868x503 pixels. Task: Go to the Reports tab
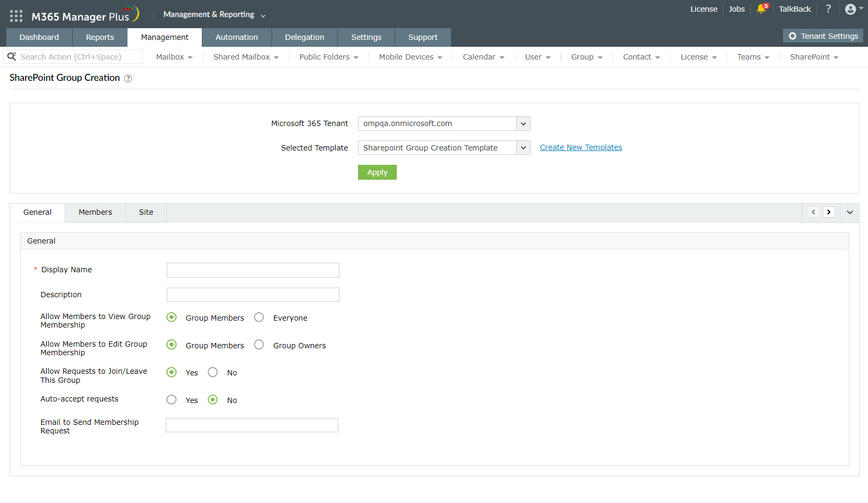(100, 37)
